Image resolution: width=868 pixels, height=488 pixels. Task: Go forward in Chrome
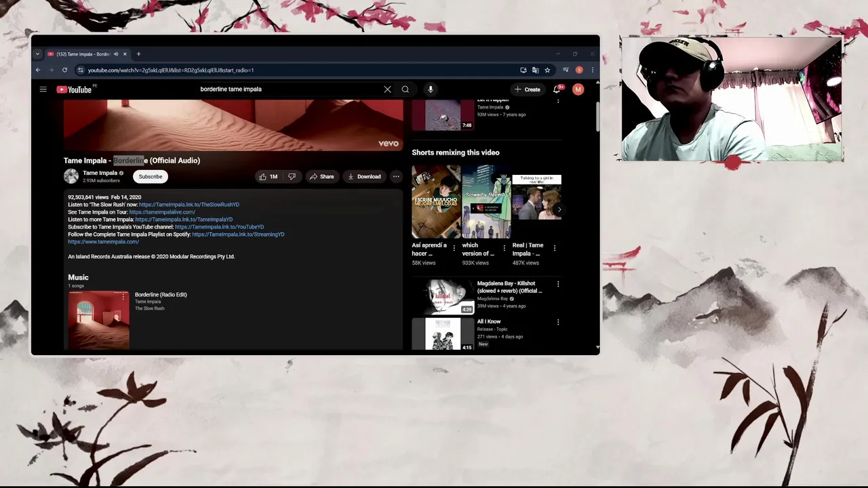coord(51,70)
